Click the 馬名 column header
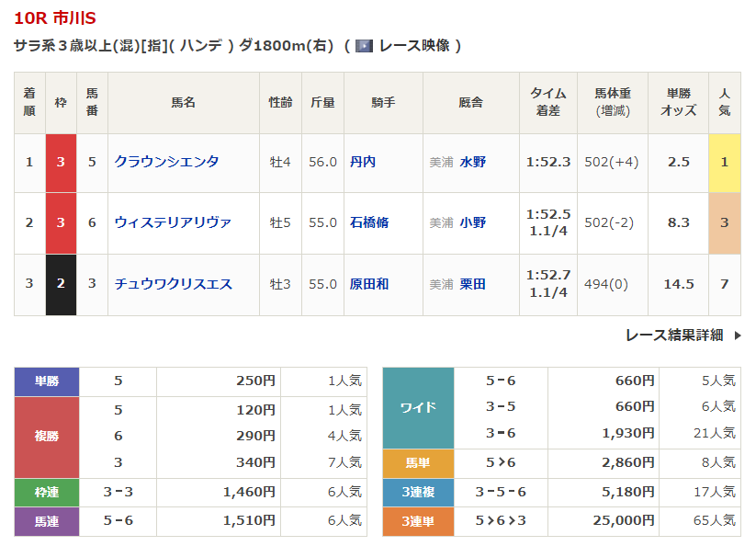Image resolution: width=756 pixels, height=546 pixels. (x=183, y=103)
